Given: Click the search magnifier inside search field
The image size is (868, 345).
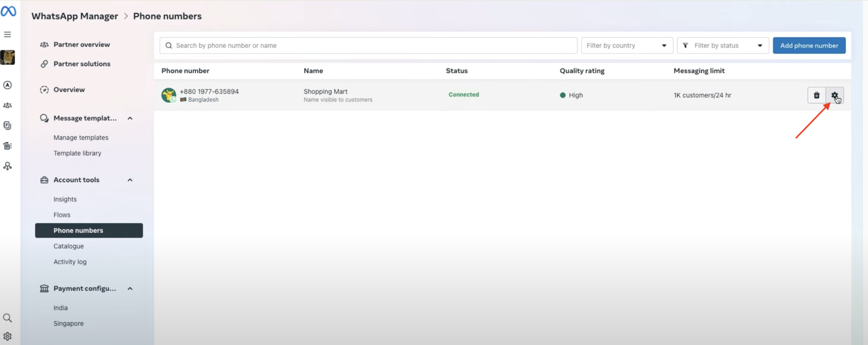Looking at the screenshot, I should point(169,46).
